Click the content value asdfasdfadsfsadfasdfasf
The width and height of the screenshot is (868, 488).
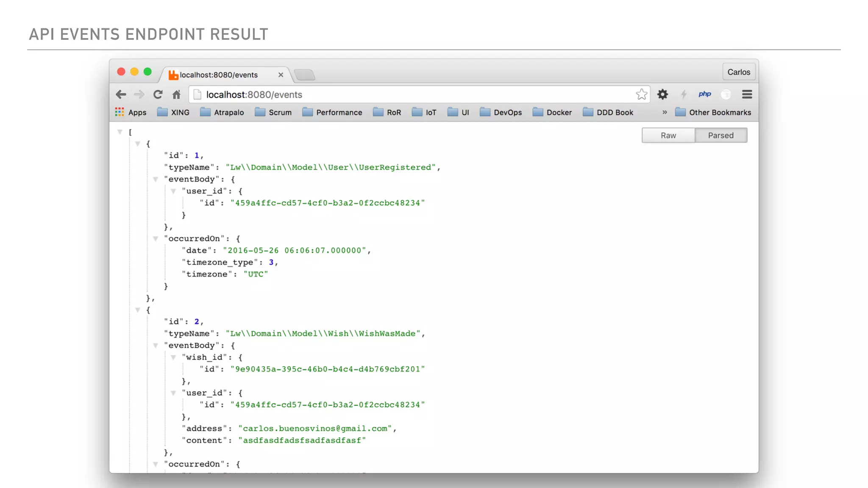pyautogui.click(x=302, y=440)
